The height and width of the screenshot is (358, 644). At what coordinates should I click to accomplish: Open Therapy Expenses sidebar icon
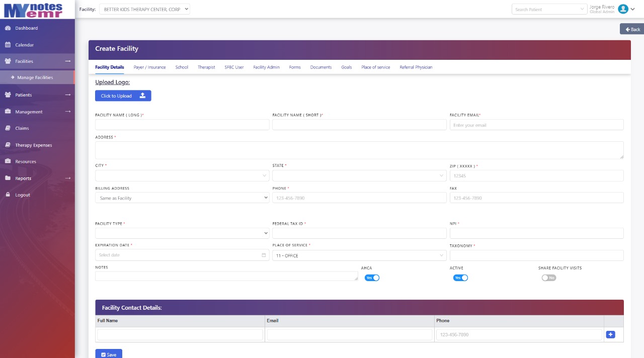(x=8, y=145)
